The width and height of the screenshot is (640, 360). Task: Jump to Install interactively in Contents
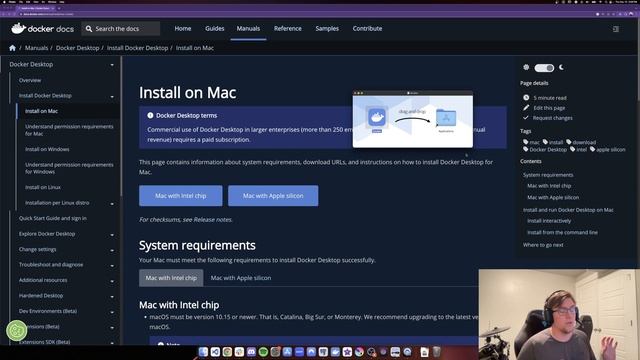coord(549,220)
